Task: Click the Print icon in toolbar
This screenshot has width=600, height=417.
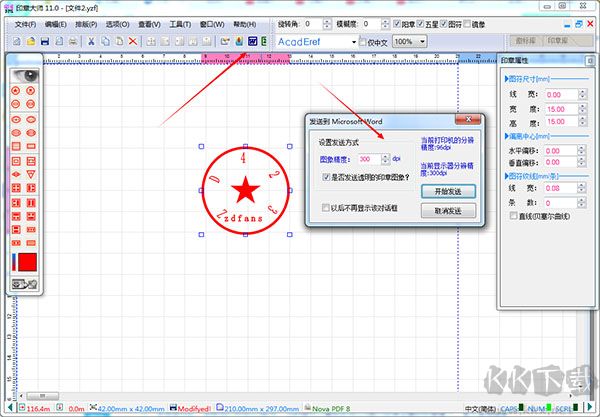Action: 73,41
